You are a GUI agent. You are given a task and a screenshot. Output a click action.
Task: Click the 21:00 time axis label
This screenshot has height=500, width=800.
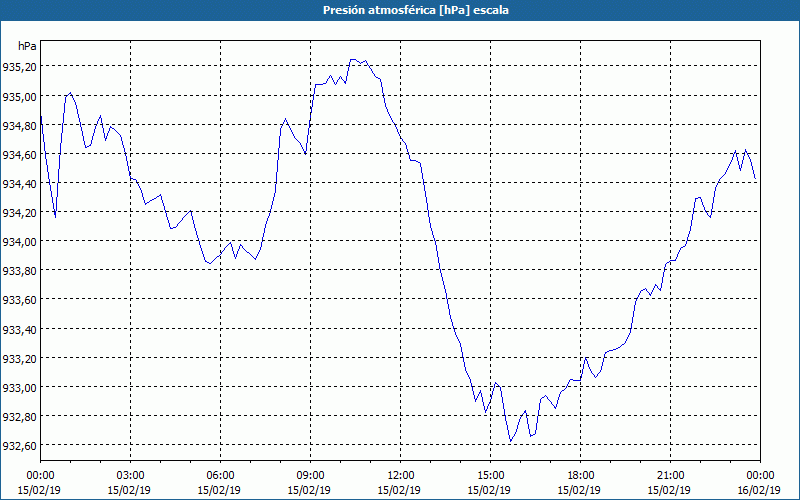click(x=670, y=476)
